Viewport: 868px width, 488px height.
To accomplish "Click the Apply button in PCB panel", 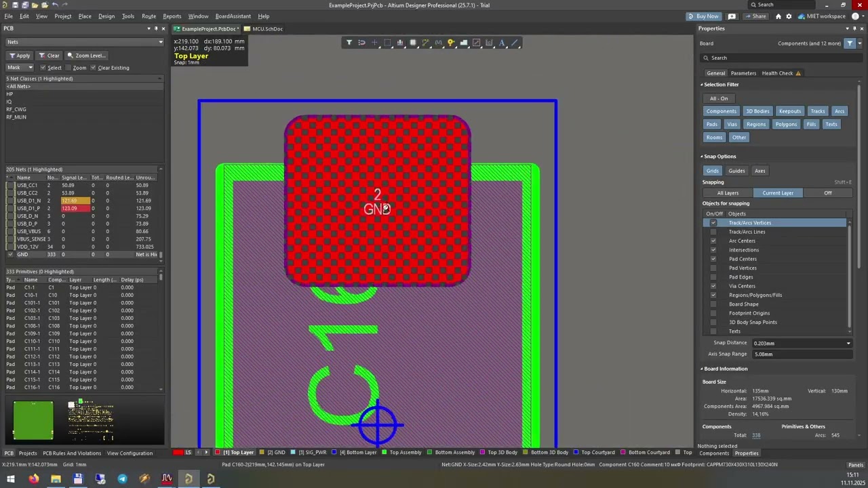I will point(19,56).
